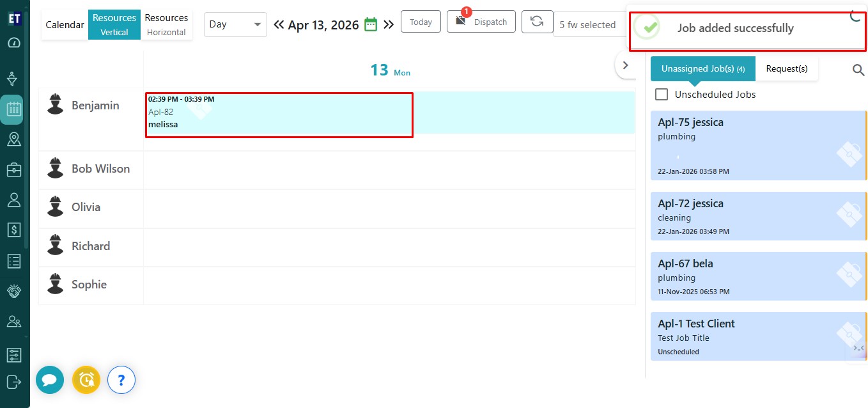This screenshot has width=868, height=408.
Task: Open the dashboard gauge icon in sidebar
Action: [x=13, y=43]
